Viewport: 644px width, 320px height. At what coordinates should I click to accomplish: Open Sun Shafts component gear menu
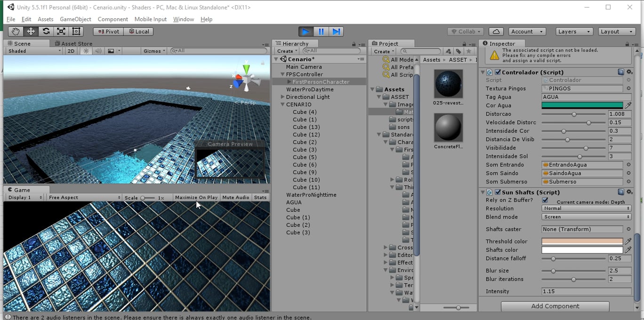[x=629, y=192]
